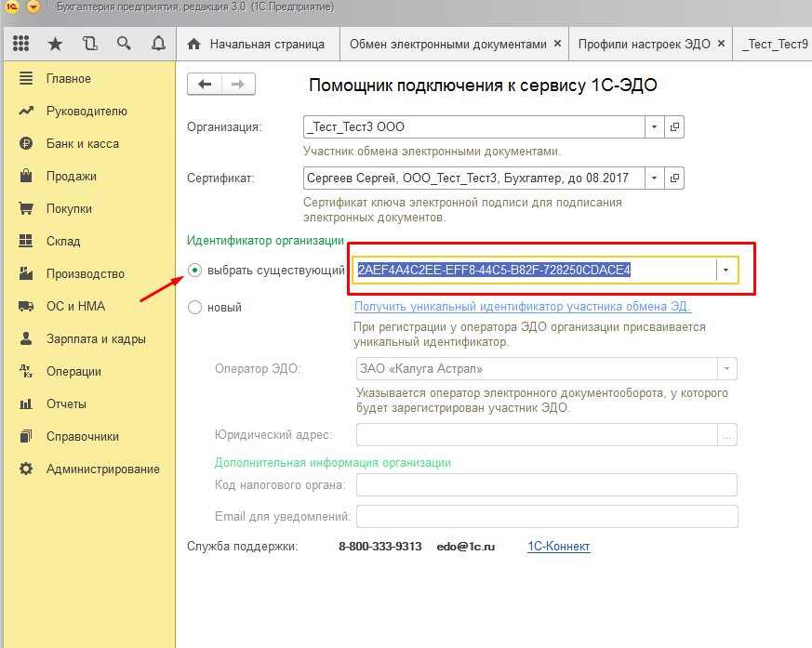Click the Сертификат input field

pos(473,179)
